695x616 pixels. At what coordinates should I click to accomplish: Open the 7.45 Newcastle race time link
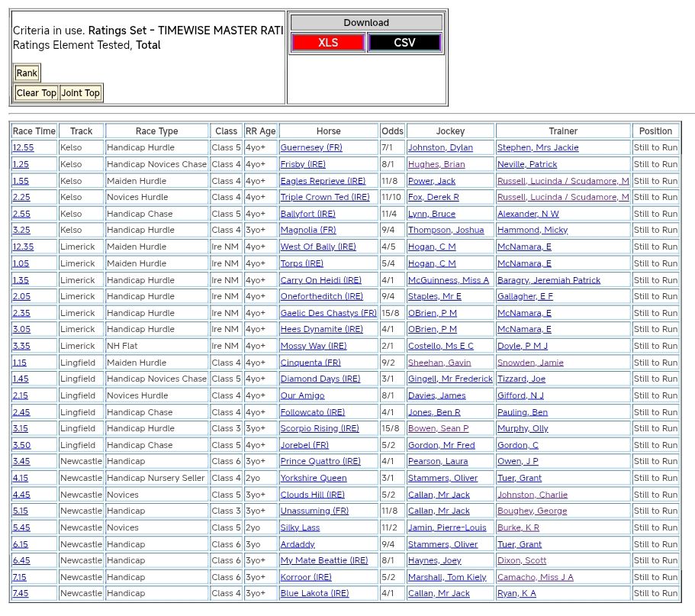click(x=21, y=593)
